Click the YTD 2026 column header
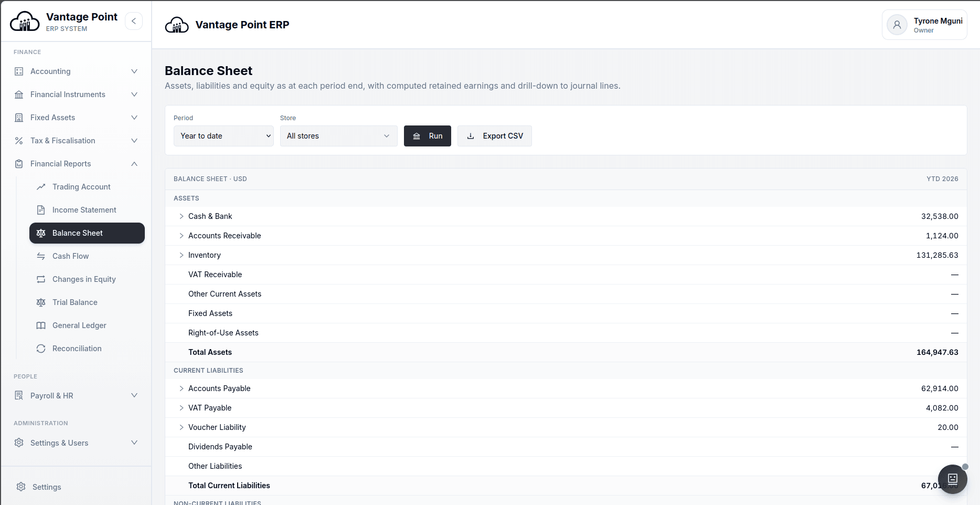The image size is (980, 505). pyautogui.click(x=942, y=179)
